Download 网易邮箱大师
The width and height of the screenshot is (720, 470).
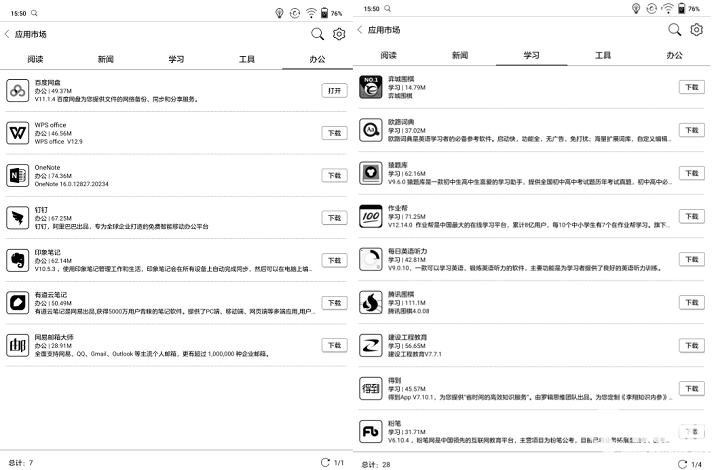coord(334,345)
